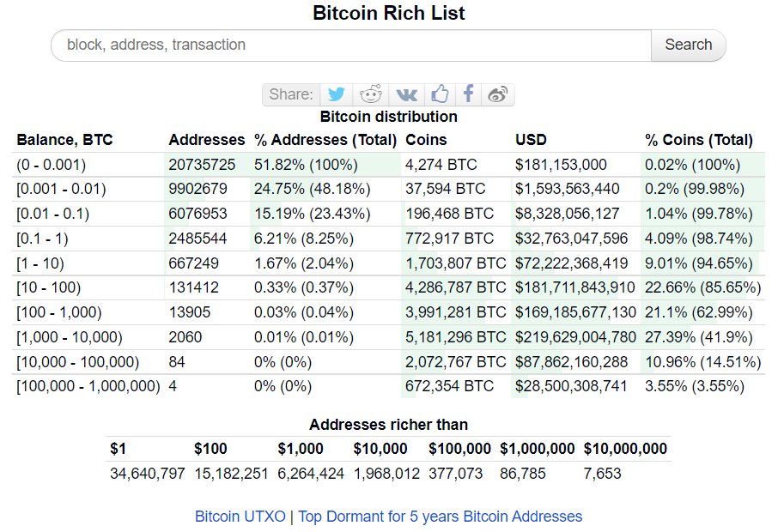The width and height of the screenshot is (784, 532).
Task: Click the Addresses column header
Action: (207, 140)
